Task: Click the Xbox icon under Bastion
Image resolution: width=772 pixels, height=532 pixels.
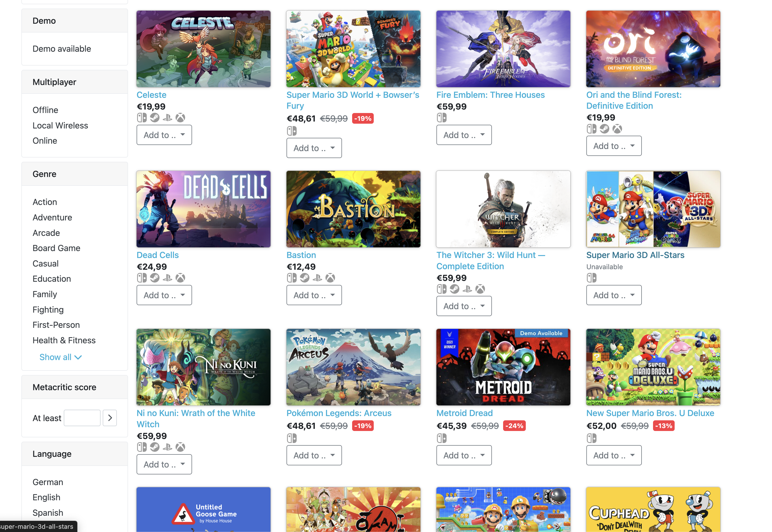Action: point(330,278)
